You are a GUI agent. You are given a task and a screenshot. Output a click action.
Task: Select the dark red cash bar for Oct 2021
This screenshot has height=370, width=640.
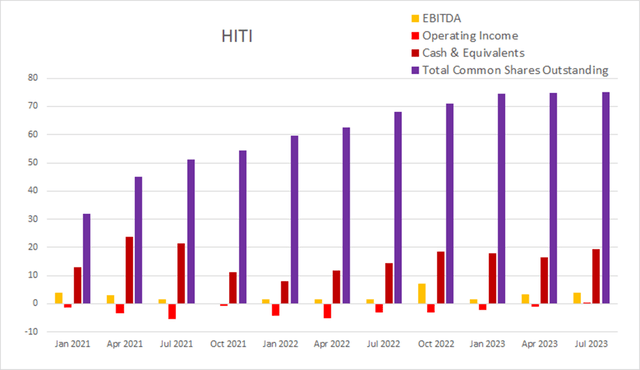tap(233, 288)
